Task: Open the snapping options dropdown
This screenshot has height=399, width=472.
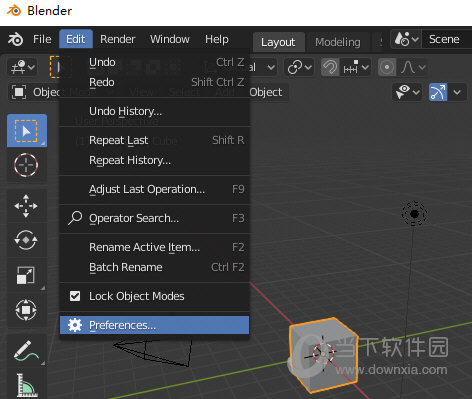Action: coord(356,68)
